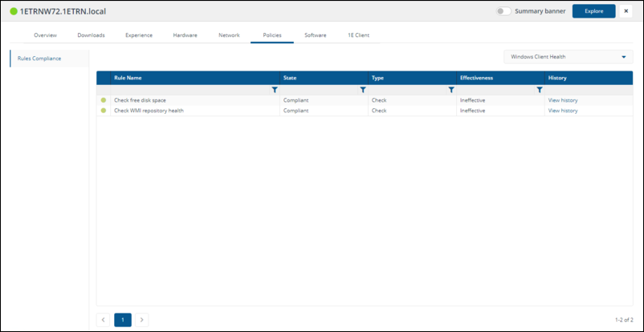This screenshot has width=644, height=332.
Task: Click the Rule Name column filter icon
Action: point(275,90)
